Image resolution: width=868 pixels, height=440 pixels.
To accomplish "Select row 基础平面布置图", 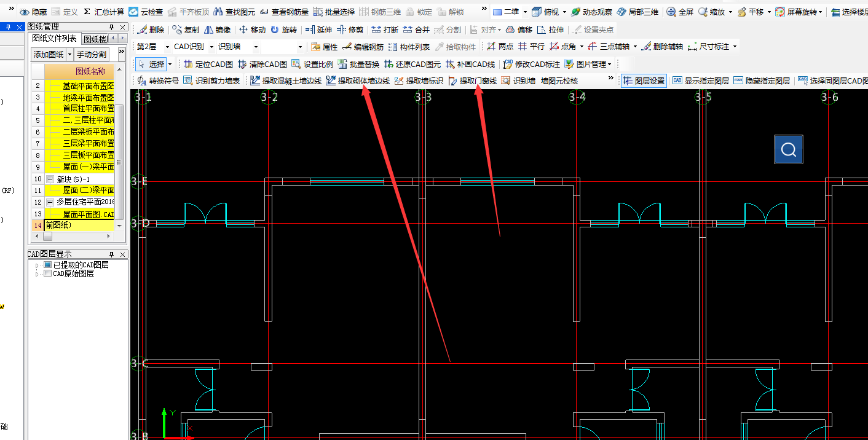I will point(78,85).
